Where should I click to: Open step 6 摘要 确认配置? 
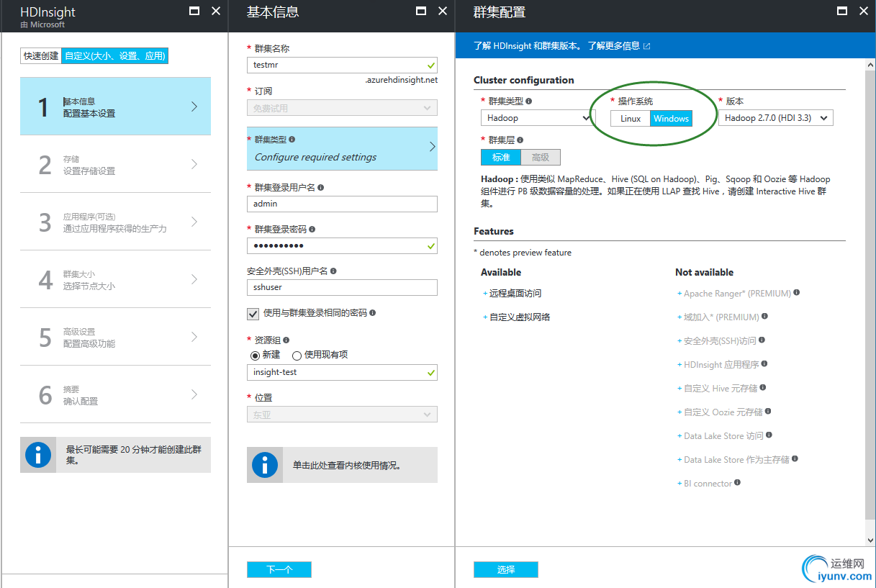115,394
